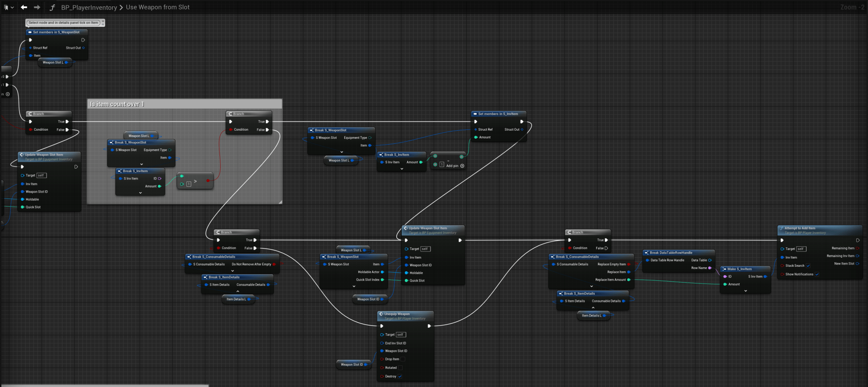Screen dimensions: 868x387
Task: Click the Break DataTableRowHandle node icon
Action: click(x=646, y=253)
